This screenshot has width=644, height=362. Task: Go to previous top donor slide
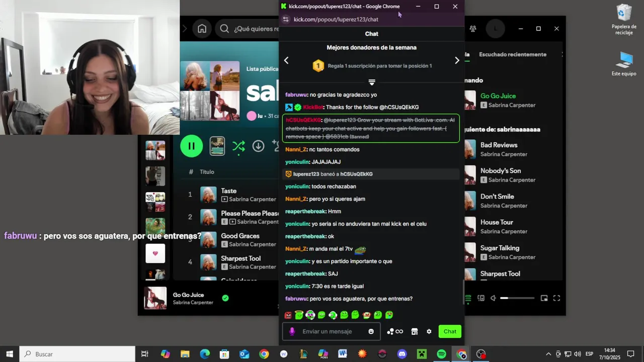286,60
